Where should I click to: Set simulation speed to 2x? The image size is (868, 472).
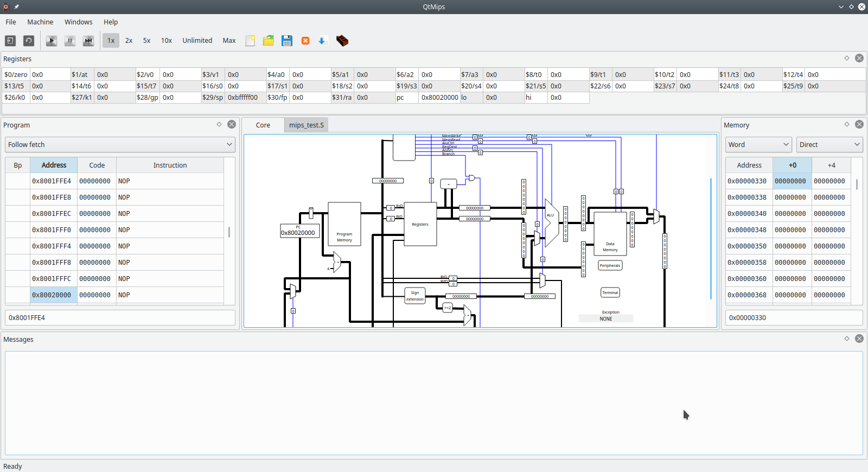click(129, 41)
